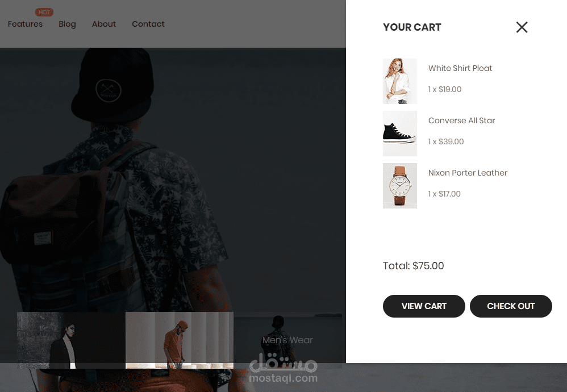Image resolution: width=567 pixels, height=392 pixels.
Task: Open the White Shirt Pleat product thumbnail
Action: pyautogui.click(x=400, y=81)
